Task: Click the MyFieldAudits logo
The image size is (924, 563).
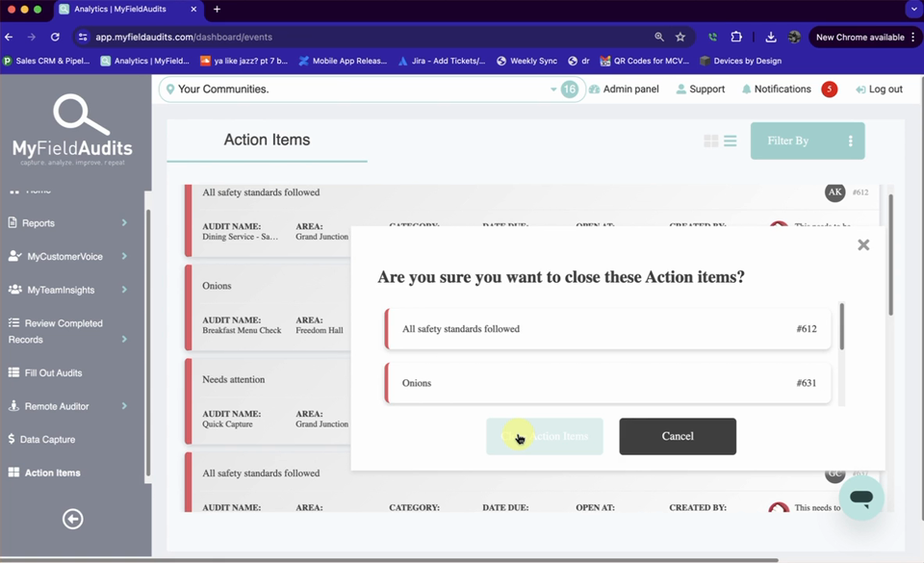Action: pyautogui.click(x=72, y=131)
